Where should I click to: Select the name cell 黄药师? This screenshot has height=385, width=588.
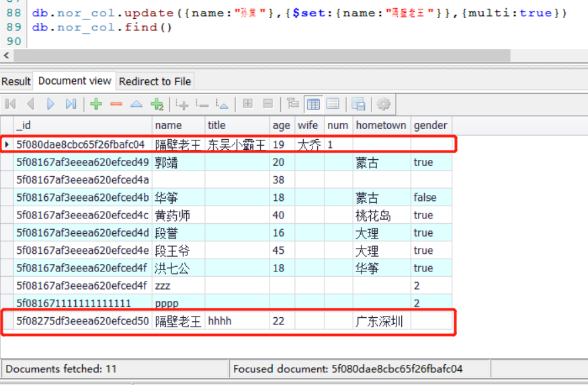[179, 215]
